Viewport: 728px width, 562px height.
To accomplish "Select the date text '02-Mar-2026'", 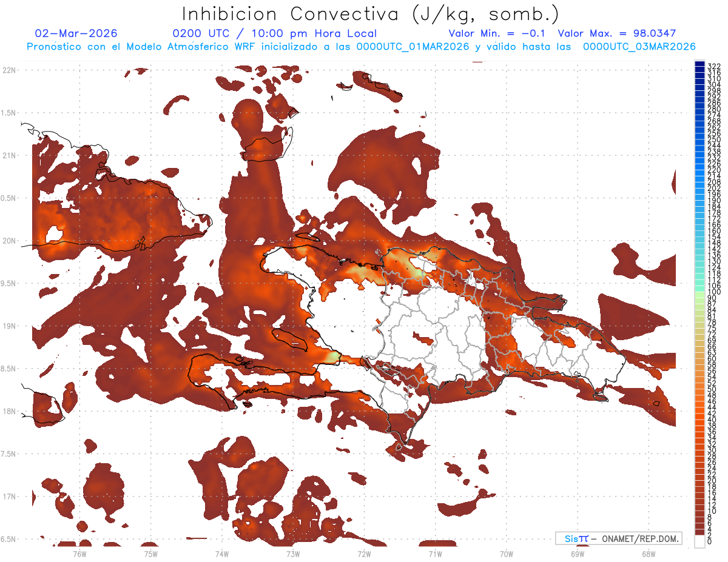I will [x=76, y=33].
